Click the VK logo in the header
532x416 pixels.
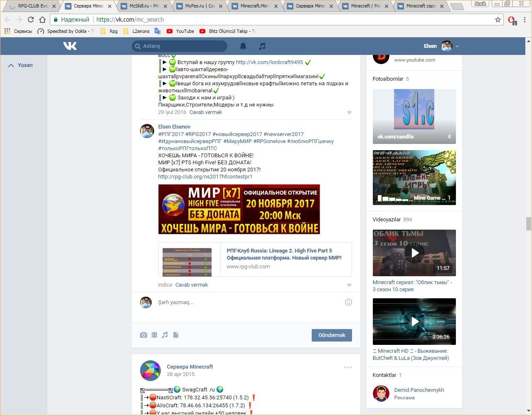click(x=70, y=46)
